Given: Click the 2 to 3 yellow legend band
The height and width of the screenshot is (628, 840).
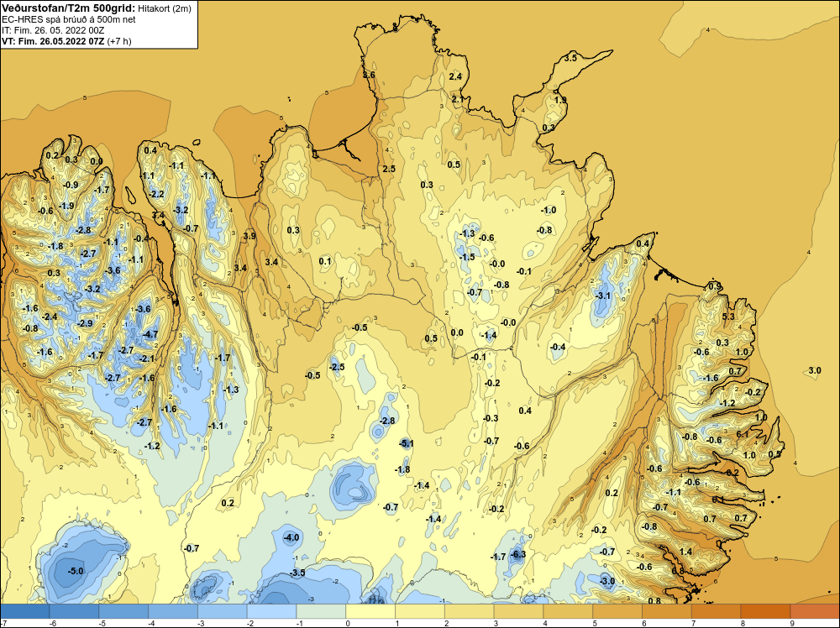Looking at the screenshot, I should (470, 611).
